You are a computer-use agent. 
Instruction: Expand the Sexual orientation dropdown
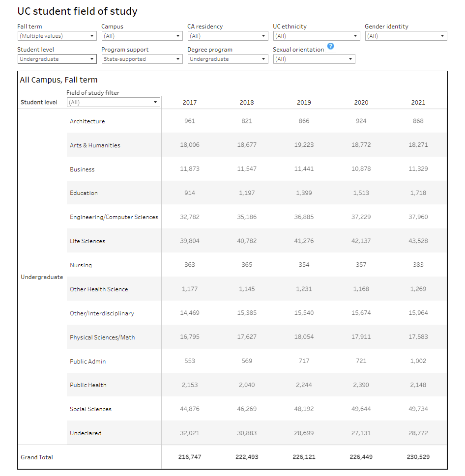click(314, 59)
